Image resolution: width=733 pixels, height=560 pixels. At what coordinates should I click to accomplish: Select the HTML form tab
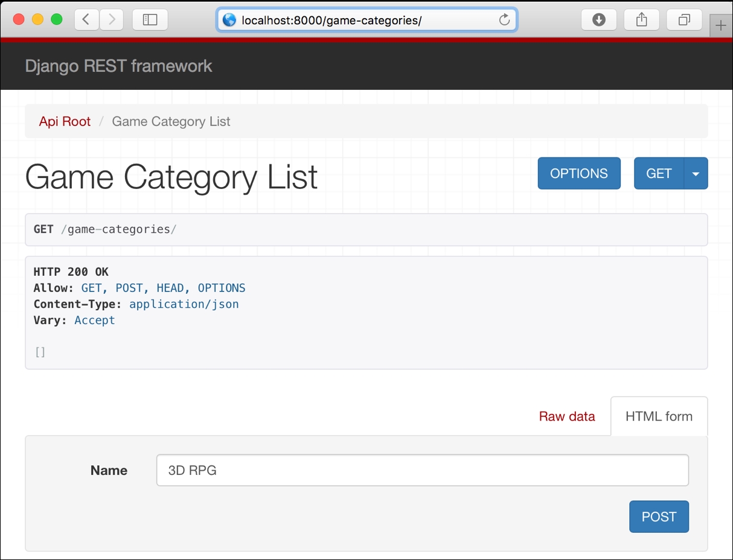coord(659,416)
